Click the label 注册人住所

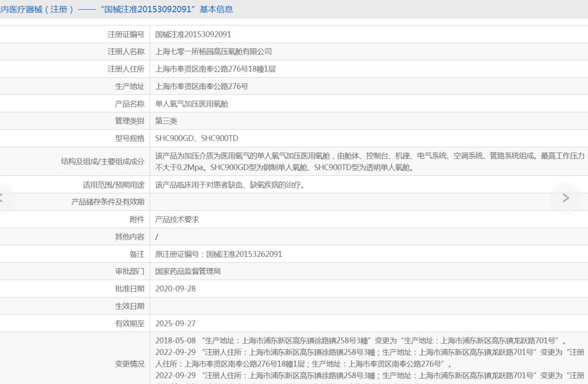click(126, 69)
